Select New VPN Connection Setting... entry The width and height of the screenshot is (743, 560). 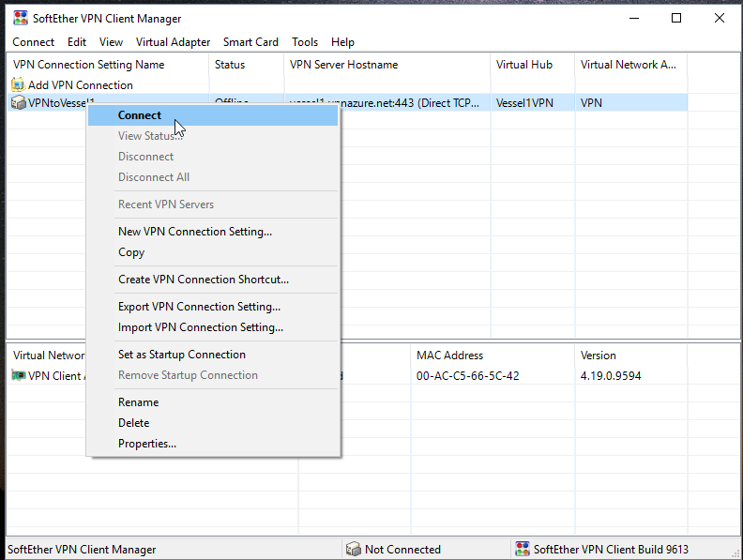(x=213, y=231)
